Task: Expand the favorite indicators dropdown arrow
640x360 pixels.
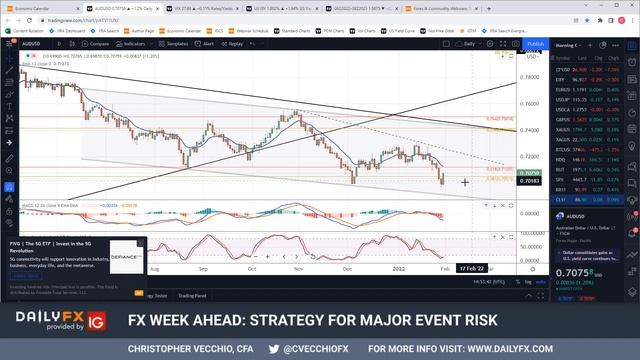Action: pyautogui.click(x=151, y=44)
